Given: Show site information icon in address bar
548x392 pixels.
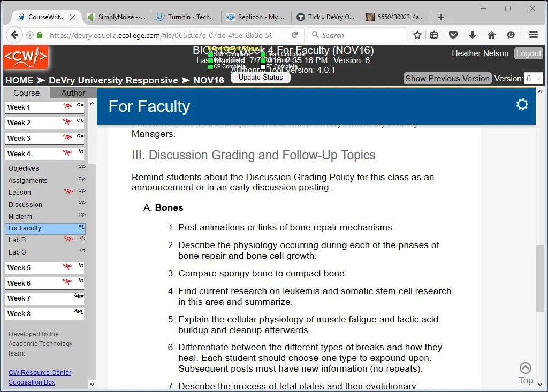Looking at the screenshot, I should (30, 35).
